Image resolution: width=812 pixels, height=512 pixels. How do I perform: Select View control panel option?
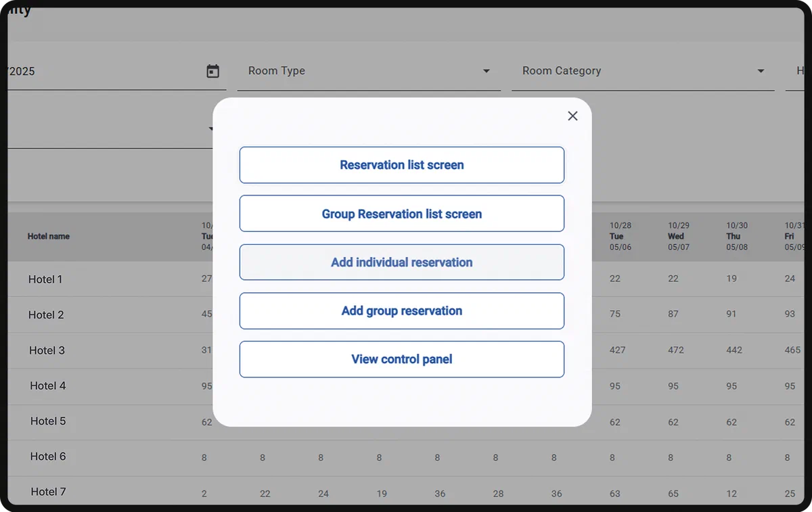(x=402, y=359)
